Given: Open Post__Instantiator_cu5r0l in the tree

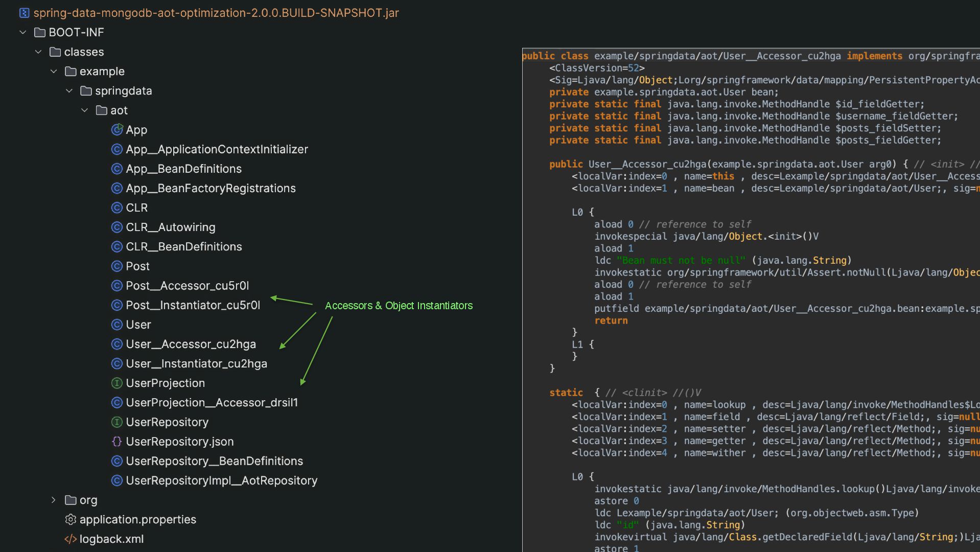Looking at the screenshot, I should (193, 305).
